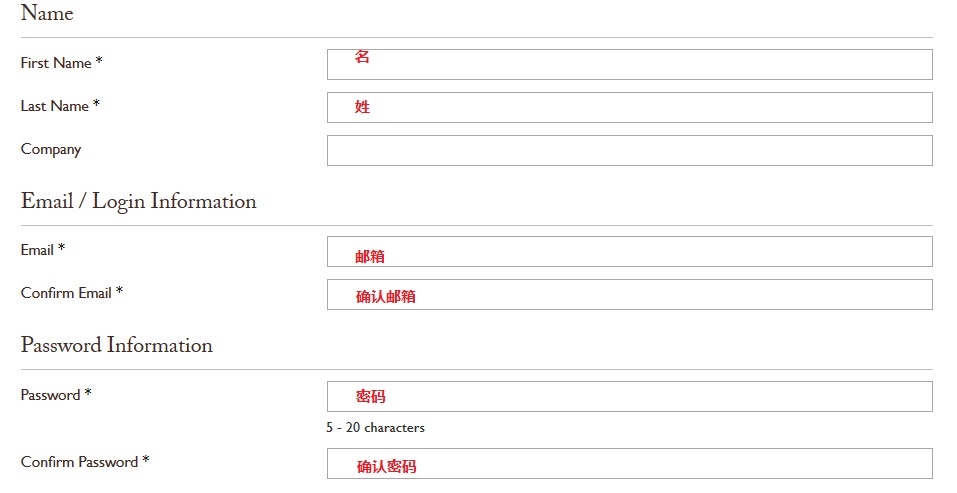Click the "Name" section heading
This screenshot has width=957, height=493.
click(x=47, y=14)
